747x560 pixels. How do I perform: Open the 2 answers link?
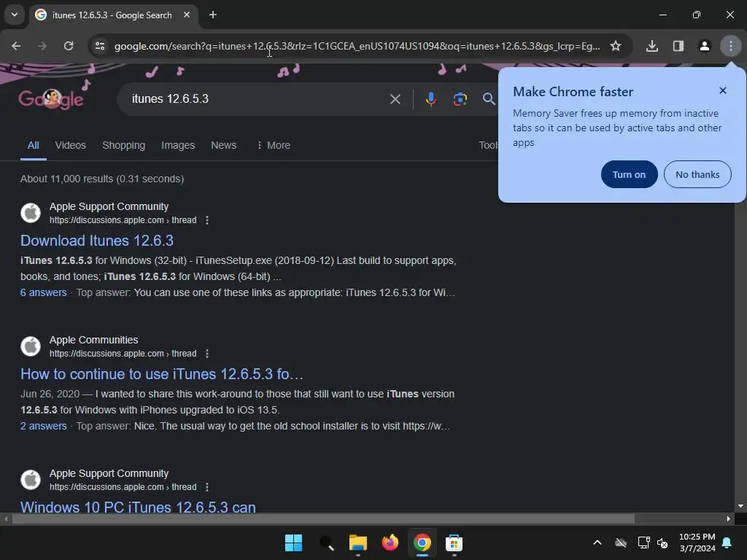point(43,426)
